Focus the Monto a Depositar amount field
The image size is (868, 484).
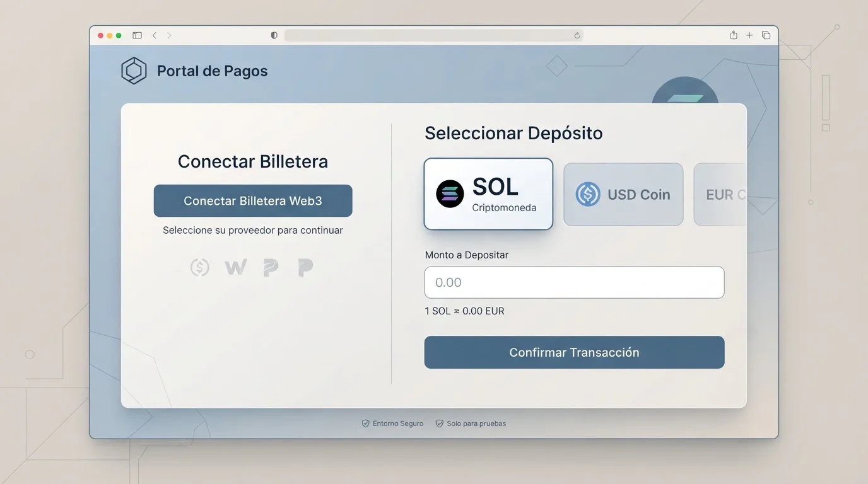574,282
